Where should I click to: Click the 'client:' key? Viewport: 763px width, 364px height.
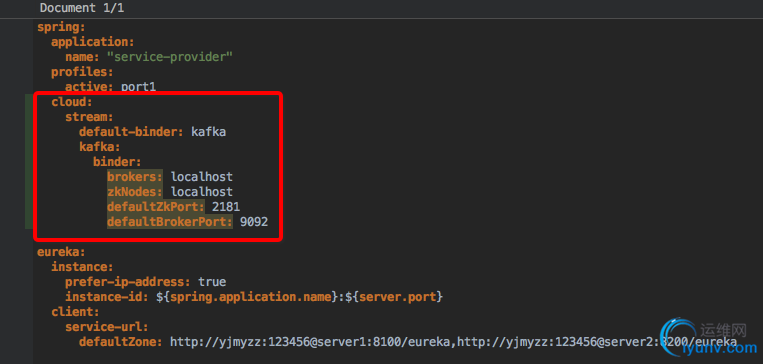75,312
